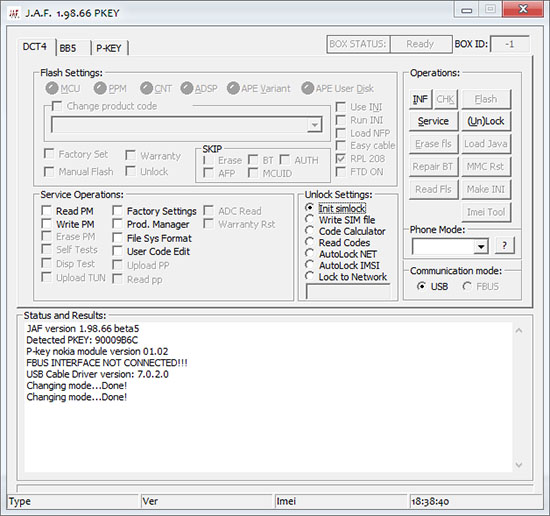Open the DCT4 tab

[35, 47]
